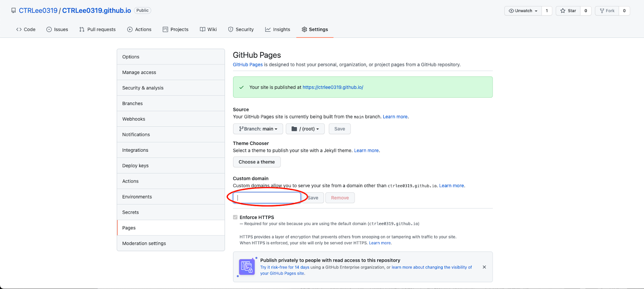
Task: Focus the custom domain input field
Action: (267, 198)
